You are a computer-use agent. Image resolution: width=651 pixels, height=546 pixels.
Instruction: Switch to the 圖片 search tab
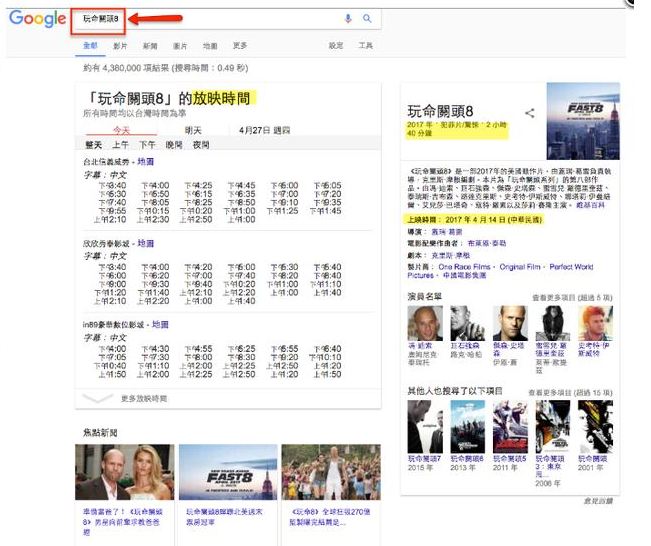point(180,46)
